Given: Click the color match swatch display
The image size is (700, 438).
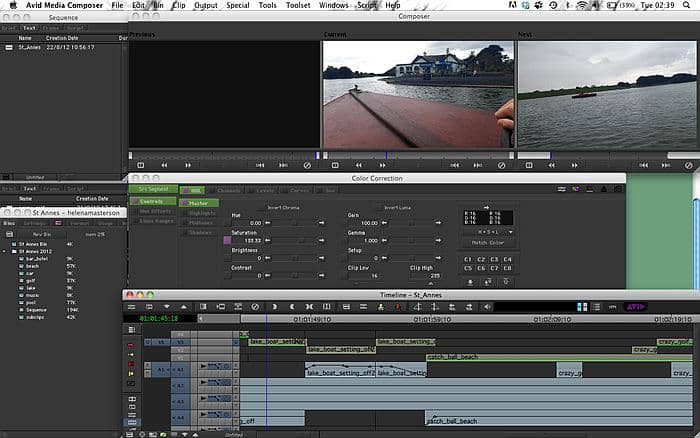Looking at the screenshot, I should [488, 217].
